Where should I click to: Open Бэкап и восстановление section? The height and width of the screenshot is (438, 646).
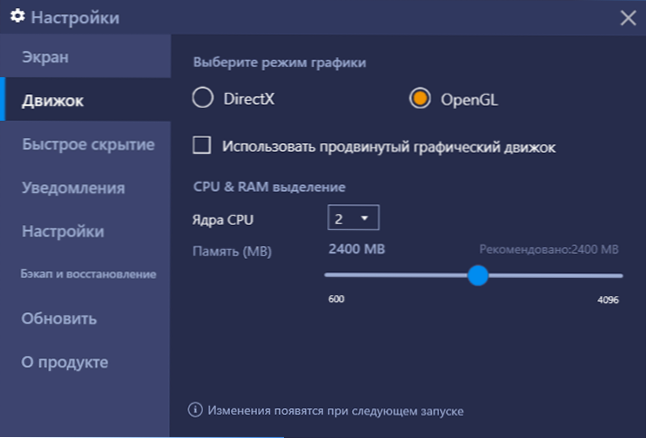(x=86, y=274)
